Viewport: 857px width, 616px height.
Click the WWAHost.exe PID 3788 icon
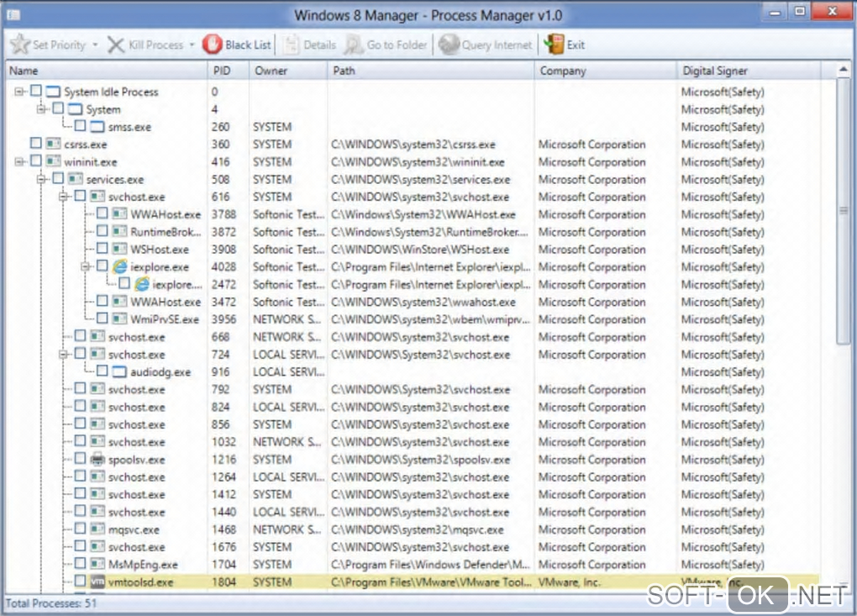(x=119, y=214)
